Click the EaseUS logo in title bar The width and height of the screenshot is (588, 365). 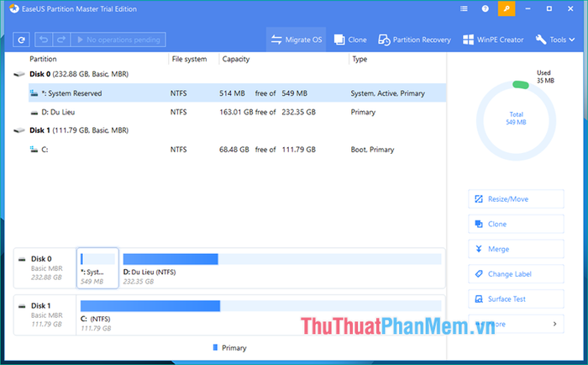point(14,8)
